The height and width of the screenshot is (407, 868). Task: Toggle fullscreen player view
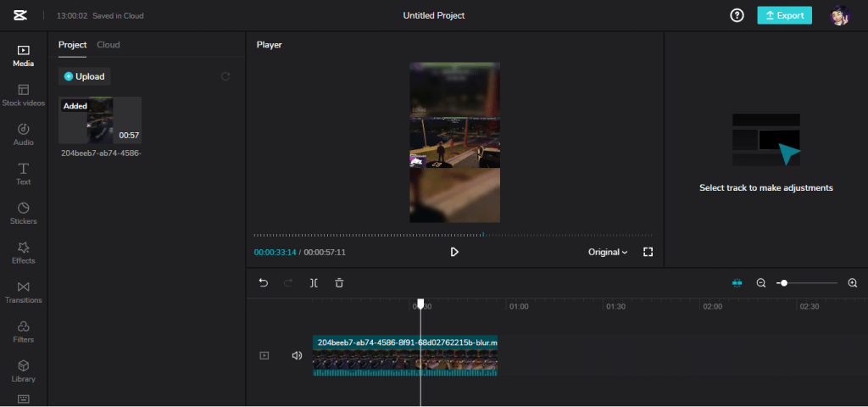click(x=648, y=252)
